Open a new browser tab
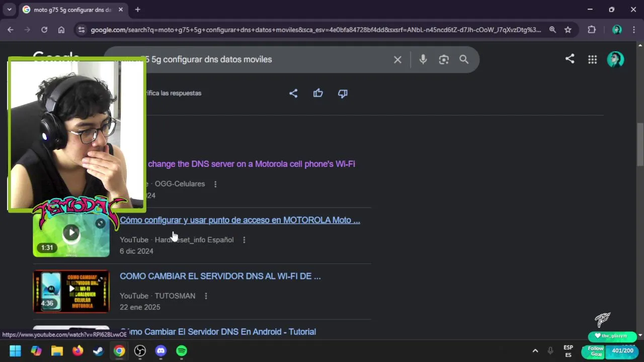Image resolution: width=644 pixels, height=362 pixels. tap(137, 10)
